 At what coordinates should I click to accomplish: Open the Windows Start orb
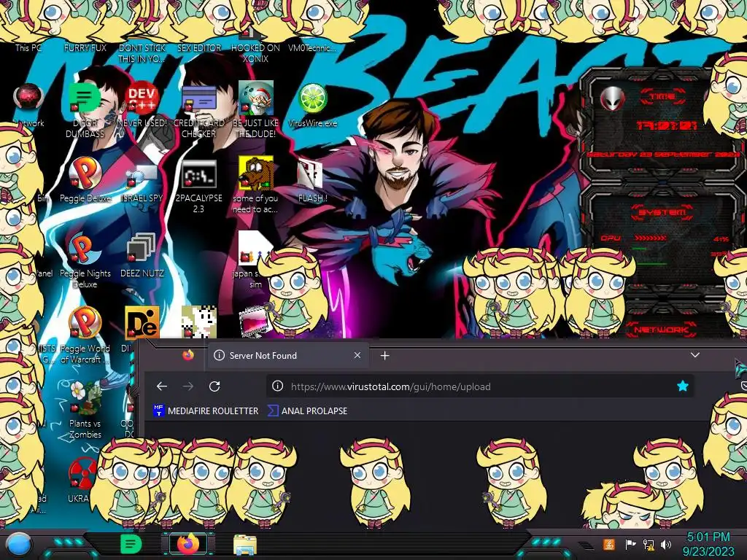(19, 544)
